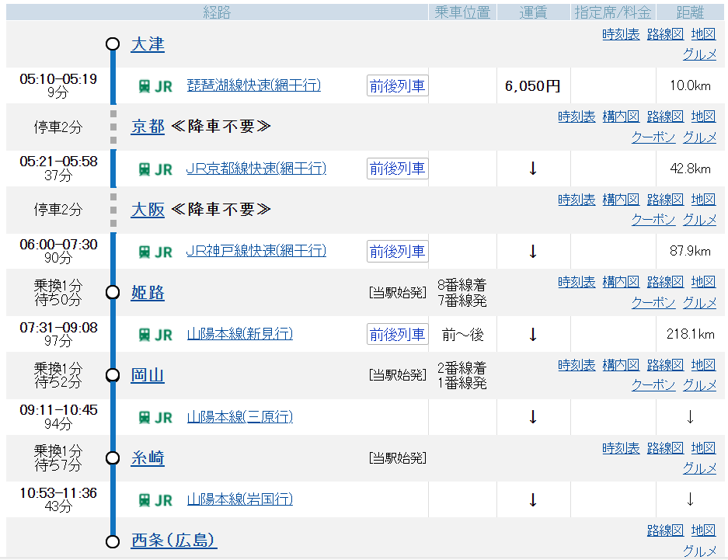Viewport: 728px width, 560px height.
Task: Open 時刻表 link for 大津 station
Action: point(621,34)
